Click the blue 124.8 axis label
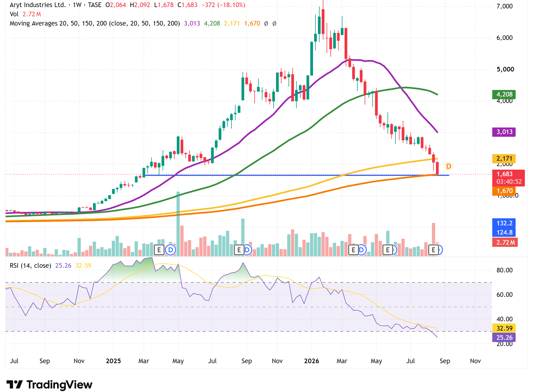This screenshot has height=392, width=533. click(504, 232)
